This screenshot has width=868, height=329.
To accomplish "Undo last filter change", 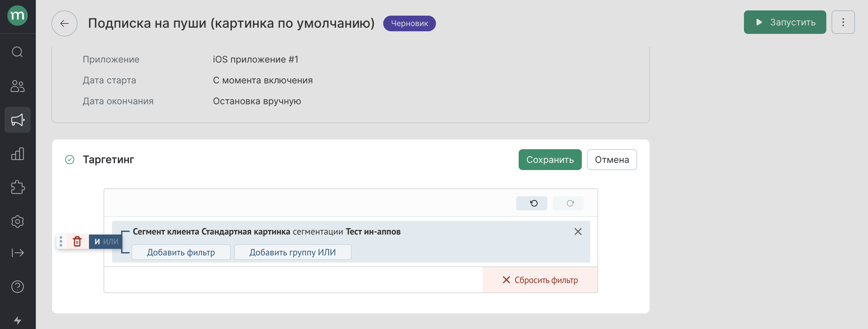I will (532, 203).
